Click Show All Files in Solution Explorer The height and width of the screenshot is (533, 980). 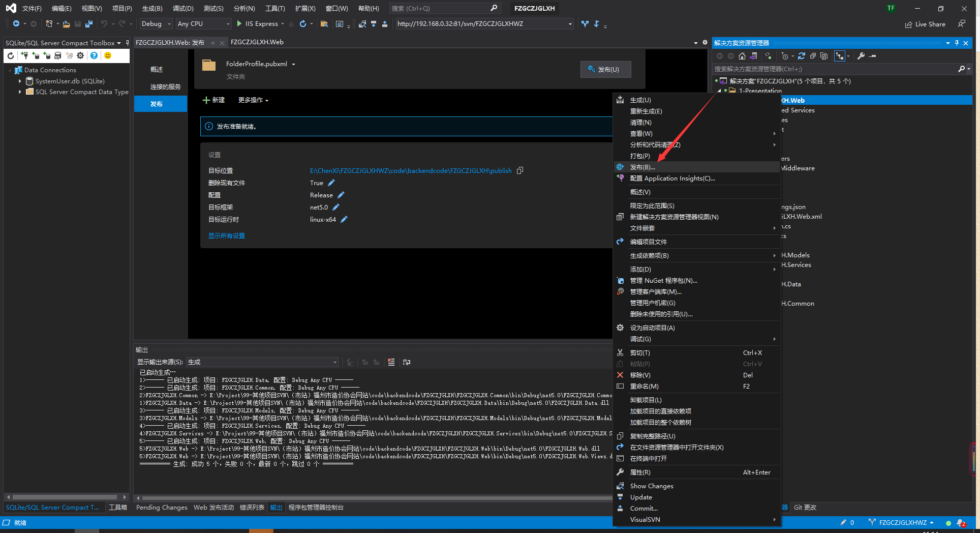(x=824, y=56)
